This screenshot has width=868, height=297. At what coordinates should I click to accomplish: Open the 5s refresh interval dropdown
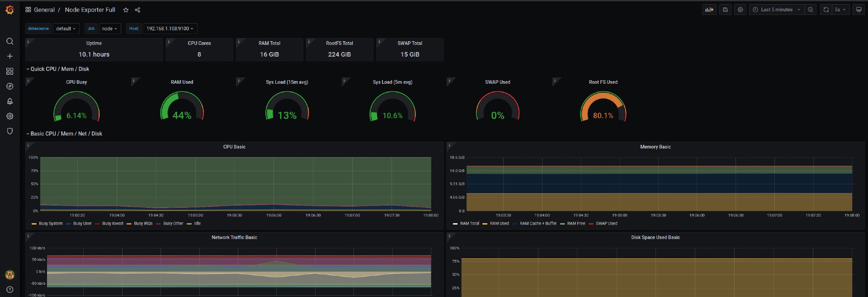(x=840, y=10)
